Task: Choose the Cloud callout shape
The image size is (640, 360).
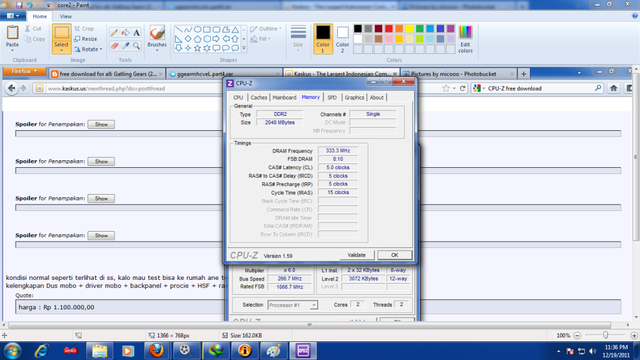Action: tap(236, 48)
